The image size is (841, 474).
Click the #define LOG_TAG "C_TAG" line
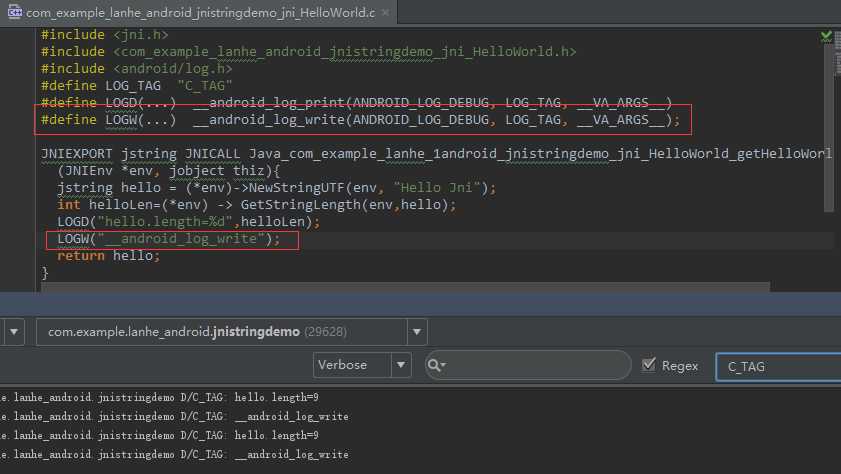[x=137, y=86]
